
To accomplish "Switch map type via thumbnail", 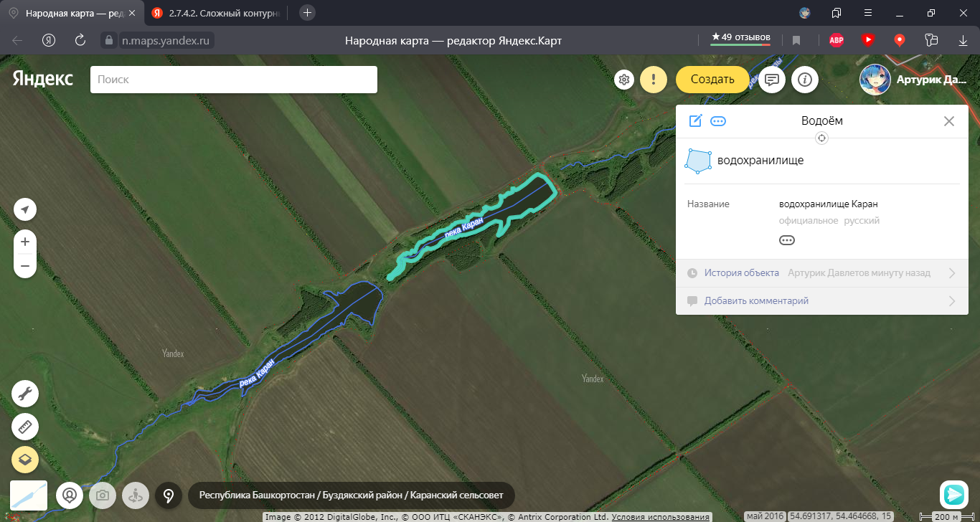I will tap(29, 495).
